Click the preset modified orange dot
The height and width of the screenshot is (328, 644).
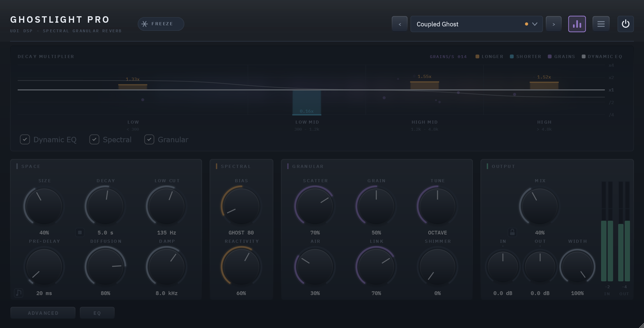(526, 24)
